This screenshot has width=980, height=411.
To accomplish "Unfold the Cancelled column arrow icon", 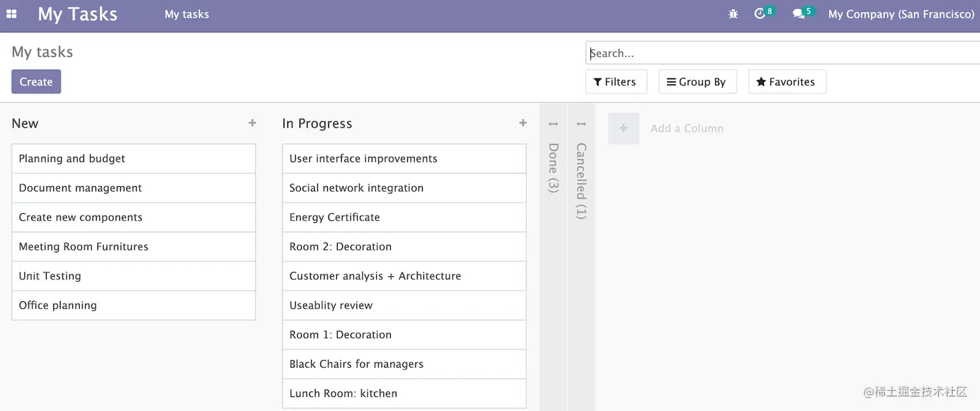I will [x=581, y=123].
